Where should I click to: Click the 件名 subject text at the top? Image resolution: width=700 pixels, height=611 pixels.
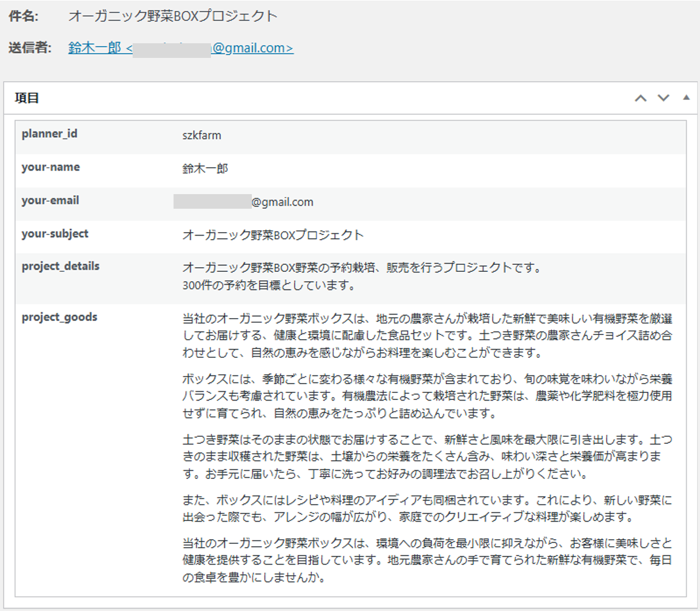[173, 16]
